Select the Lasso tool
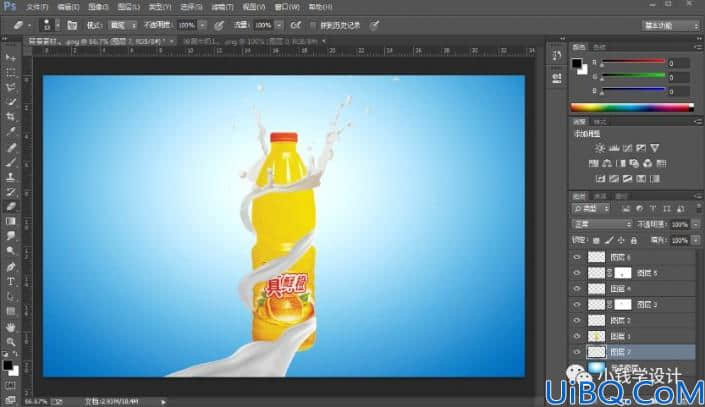 (x=10, y=87)
